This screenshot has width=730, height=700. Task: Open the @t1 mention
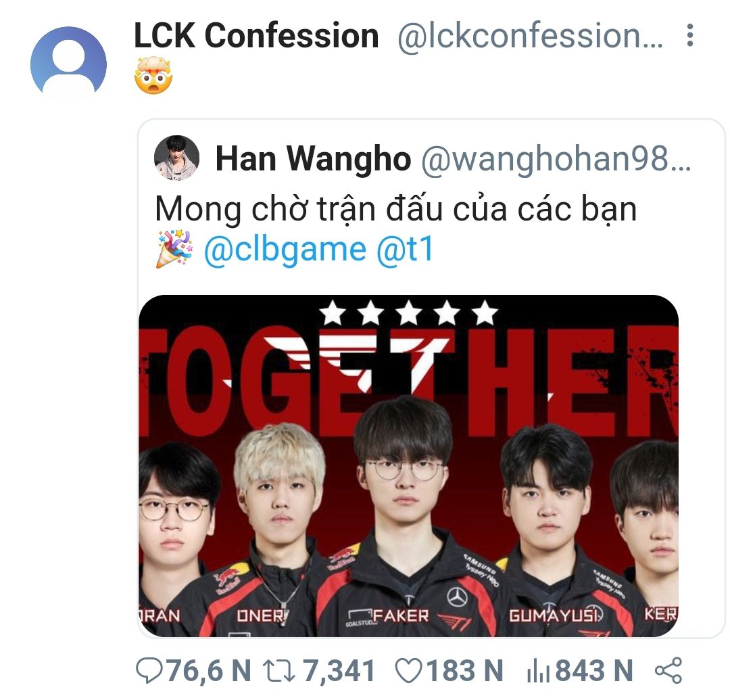(405, 250)
